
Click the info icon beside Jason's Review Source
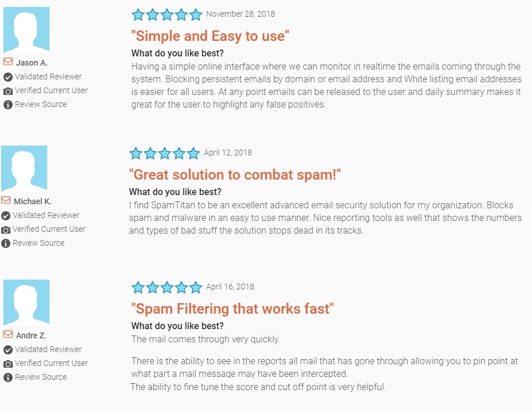8,105
